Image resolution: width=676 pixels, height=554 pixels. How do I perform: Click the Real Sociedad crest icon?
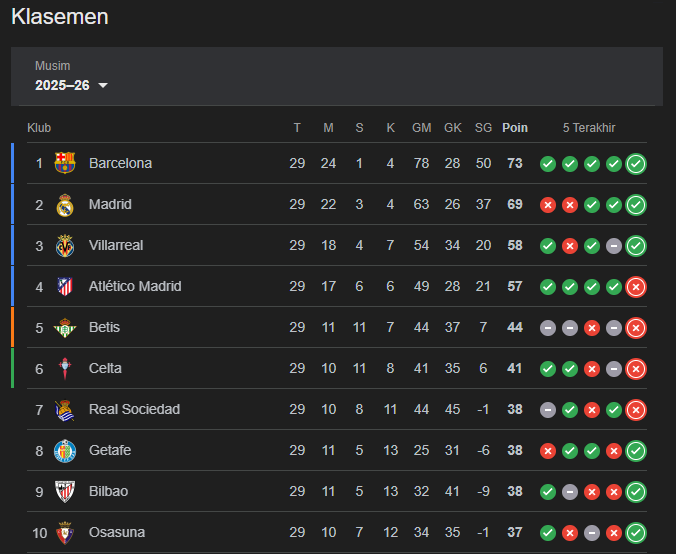tap(65, 409)
